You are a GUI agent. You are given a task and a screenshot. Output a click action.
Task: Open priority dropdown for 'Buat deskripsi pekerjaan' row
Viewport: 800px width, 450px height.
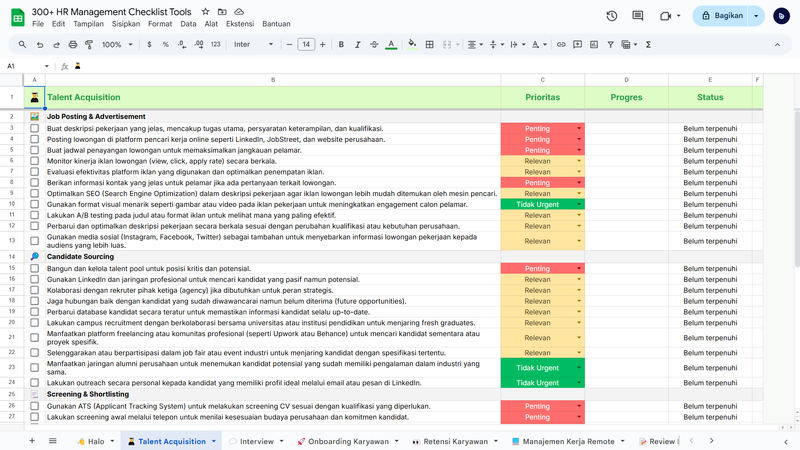[579, 129]
